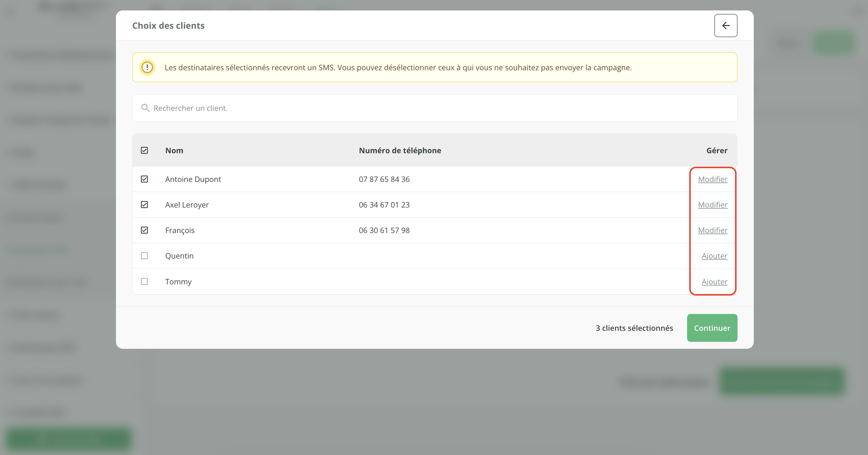The width and height of the screenshot is (868, 455).
Task: Uncheck Antoine Dupont's checkbox
Action: 144,179
